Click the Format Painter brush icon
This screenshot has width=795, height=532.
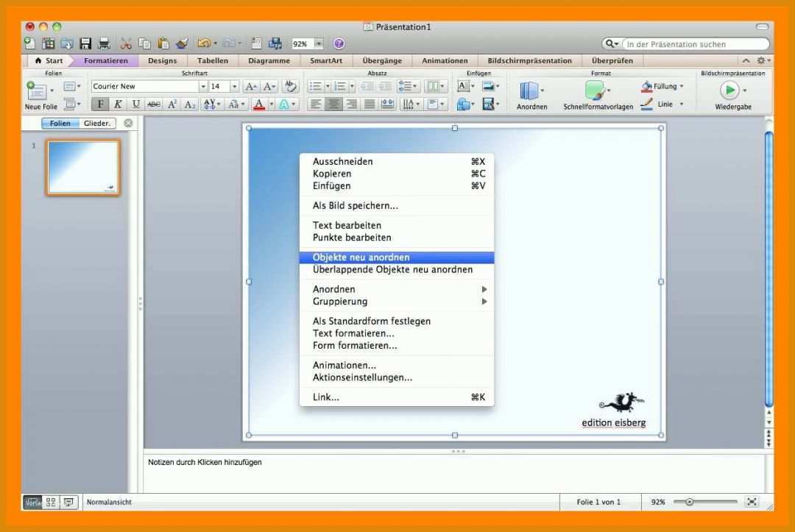click(x=182, y=43)
